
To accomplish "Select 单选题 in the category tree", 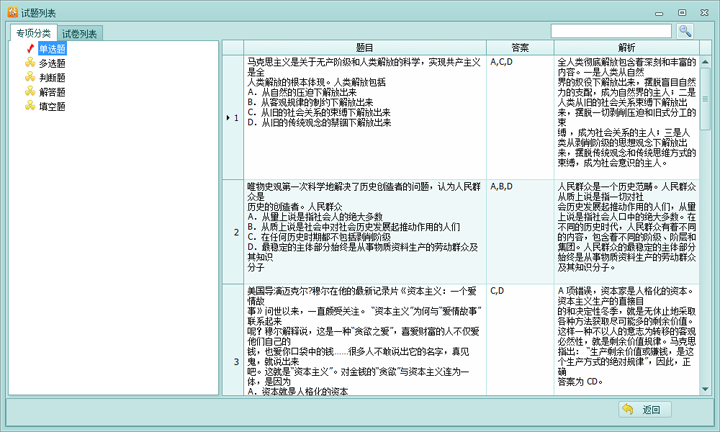I will click(52, 48).
